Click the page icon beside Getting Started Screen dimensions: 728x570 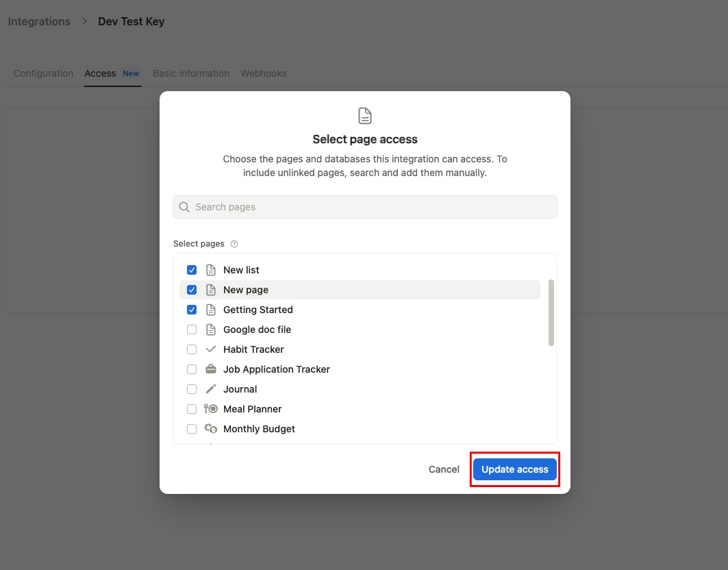click(210, 309)
